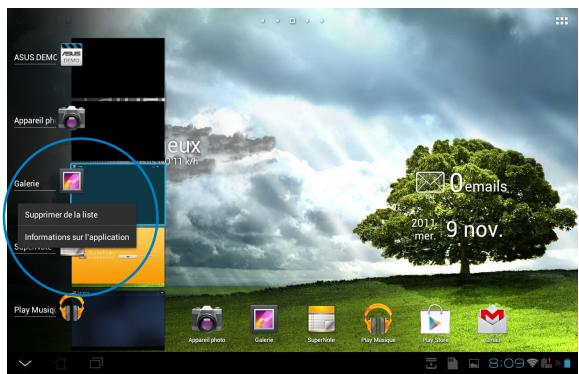Image resolution: width=579 pixels, height=374 pixels.
Task: Launch Play Store from the home dock
Action: coord(435,323)
